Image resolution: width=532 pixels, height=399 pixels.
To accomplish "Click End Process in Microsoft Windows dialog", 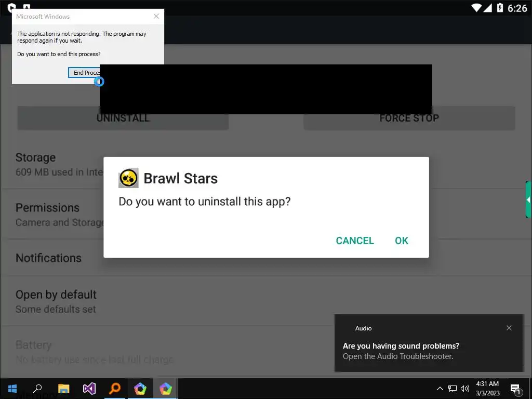I will 84,73.
